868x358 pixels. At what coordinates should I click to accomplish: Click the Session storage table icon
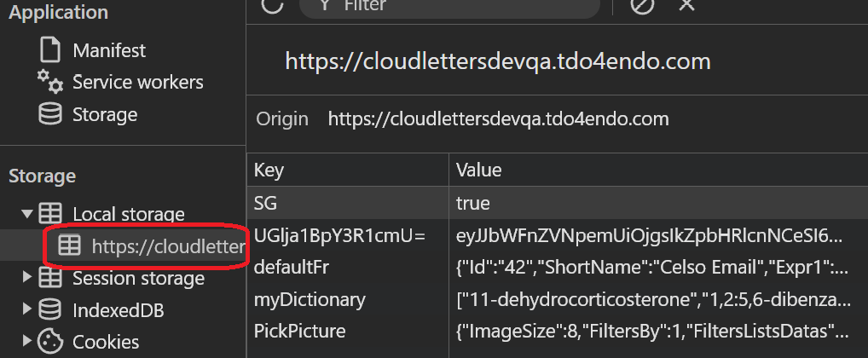(x=51, y=278)
